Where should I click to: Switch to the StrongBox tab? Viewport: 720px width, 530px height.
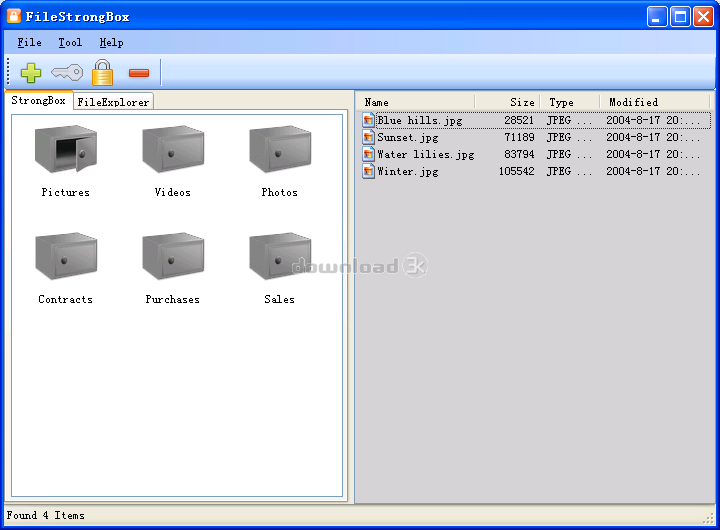click(38, 101)
